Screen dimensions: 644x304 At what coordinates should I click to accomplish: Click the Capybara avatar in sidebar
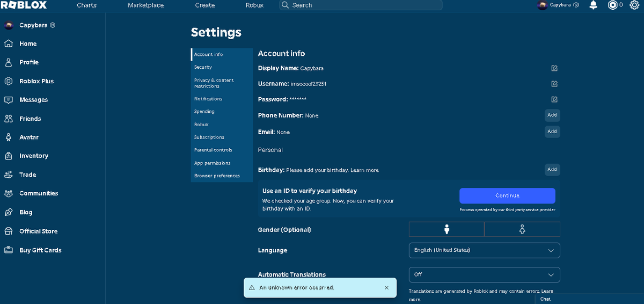(x=9, y=25)
